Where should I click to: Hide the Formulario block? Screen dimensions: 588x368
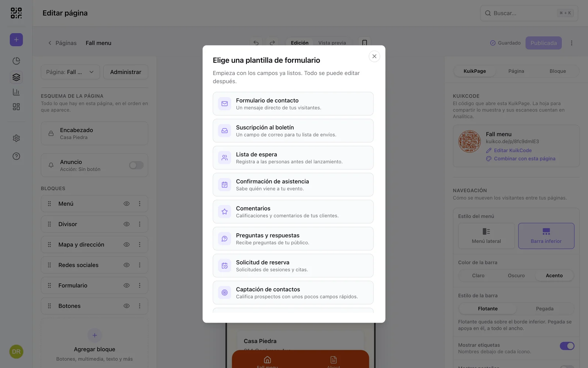click(x=126, y=285)
